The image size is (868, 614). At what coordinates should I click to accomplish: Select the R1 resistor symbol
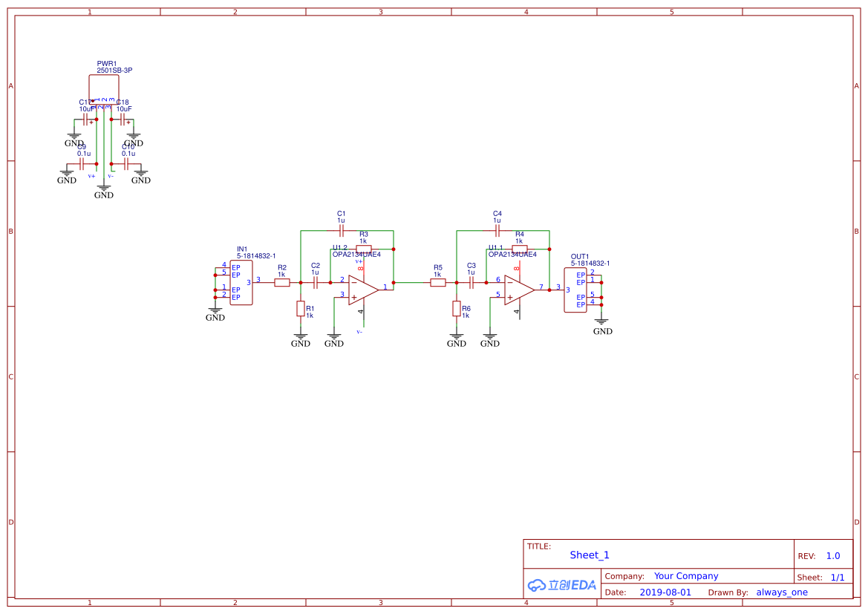tap(301, 308)
